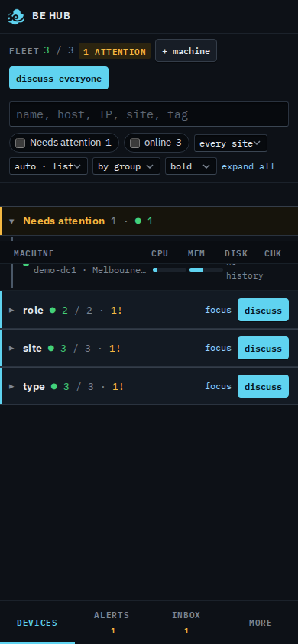The image size is (298, 644).
Task: Switch to the ALERTS bottom tab
Action: (x=112, y=623)
